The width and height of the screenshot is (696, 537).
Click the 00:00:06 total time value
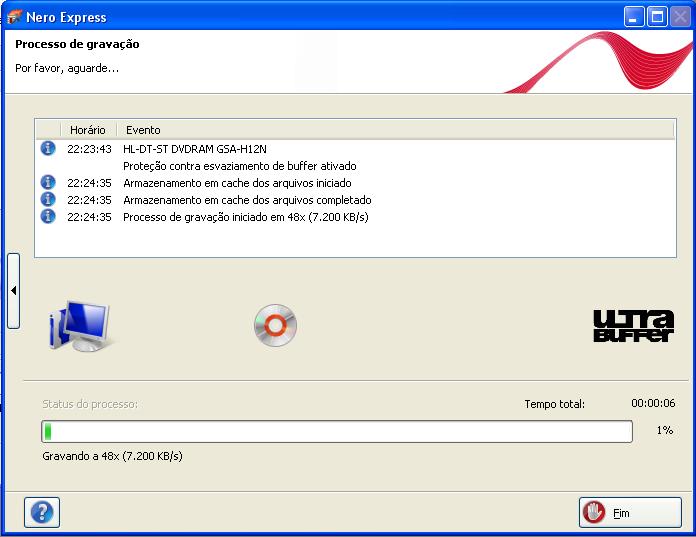[653, 403]
